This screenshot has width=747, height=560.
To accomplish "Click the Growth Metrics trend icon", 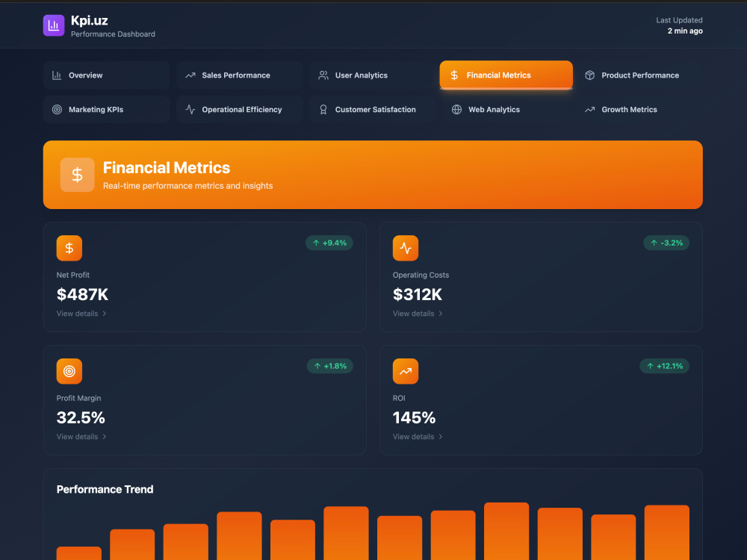I will (590, 110).
